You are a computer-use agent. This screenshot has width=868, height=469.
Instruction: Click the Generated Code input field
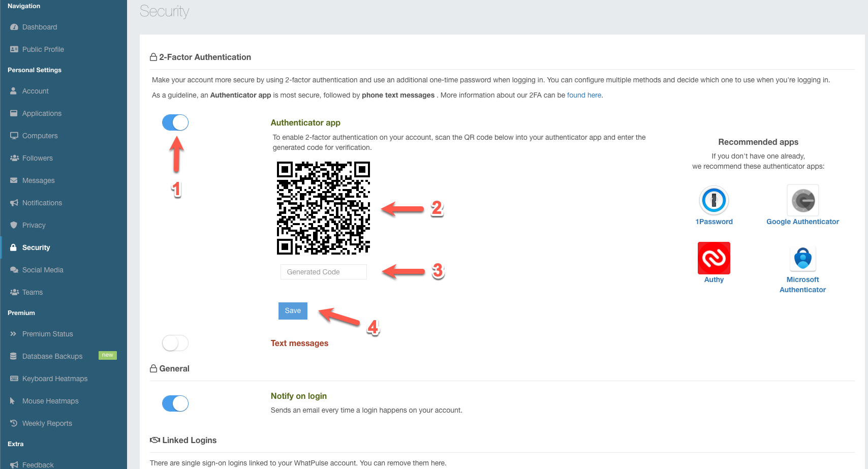[323, 272]
